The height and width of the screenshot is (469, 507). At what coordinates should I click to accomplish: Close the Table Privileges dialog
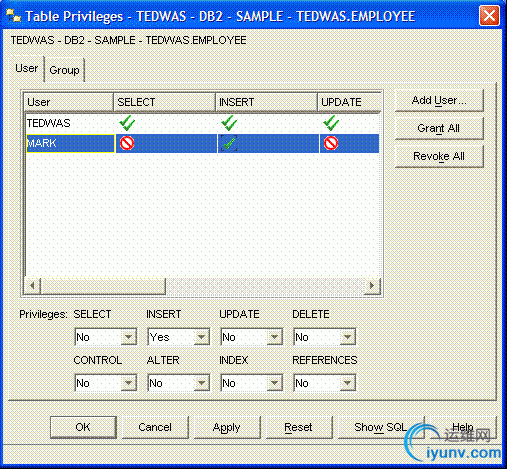(x=489, y=16)
